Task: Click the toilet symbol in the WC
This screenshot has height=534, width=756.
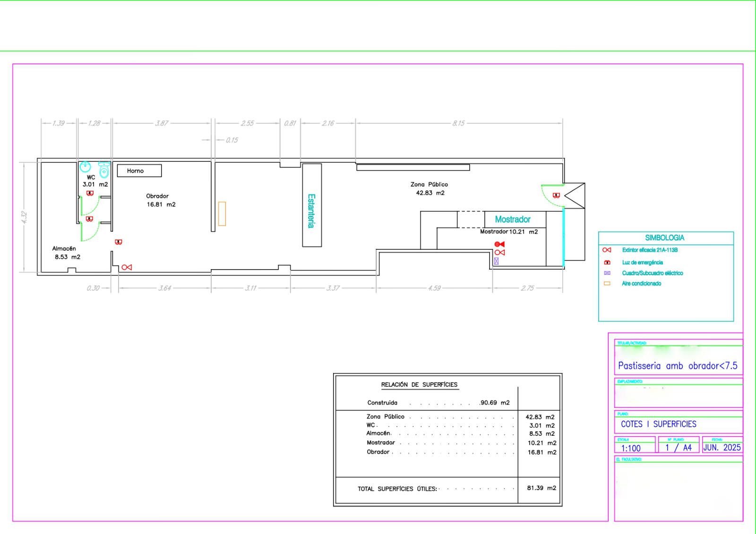Action: 104,170
